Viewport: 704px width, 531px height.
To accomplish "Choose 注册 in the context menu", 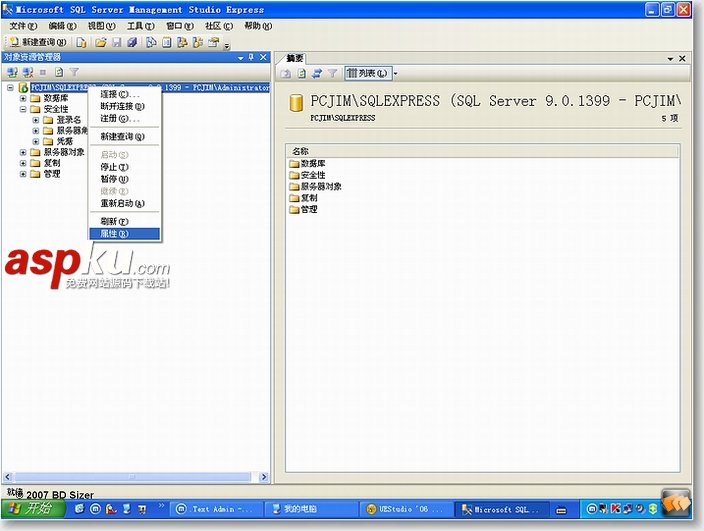I will [124, 118].
